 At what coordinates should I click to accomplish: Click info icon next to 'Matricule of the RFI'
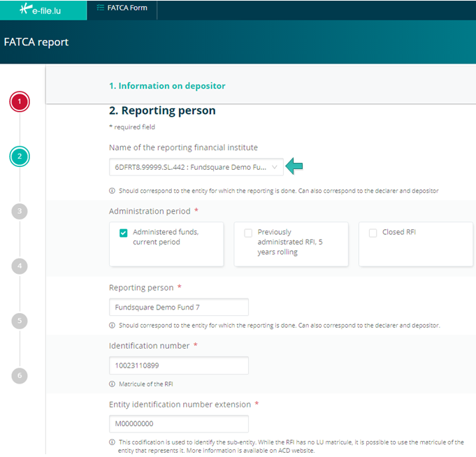(112, 384)
